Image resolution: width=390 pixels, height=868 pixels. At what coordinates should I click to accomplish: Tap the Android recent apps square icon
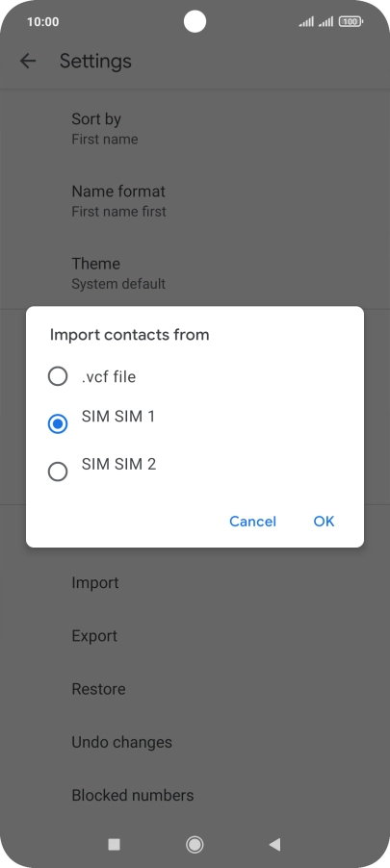(115, 844)
